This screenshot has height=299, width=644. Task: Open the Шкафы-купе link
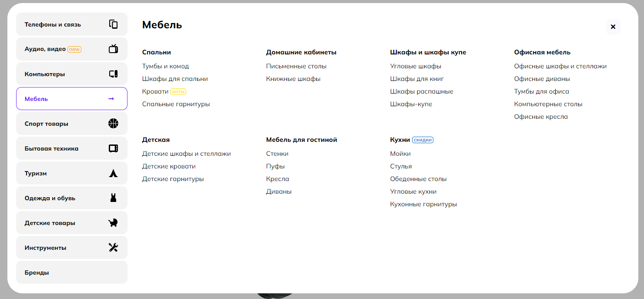(411, 104)
